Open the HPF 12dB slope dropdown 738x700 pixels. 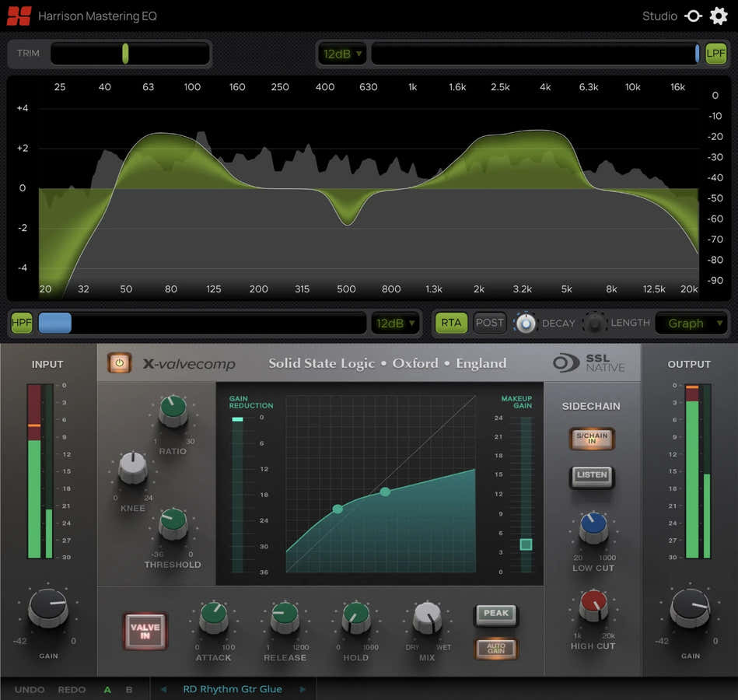395,324
